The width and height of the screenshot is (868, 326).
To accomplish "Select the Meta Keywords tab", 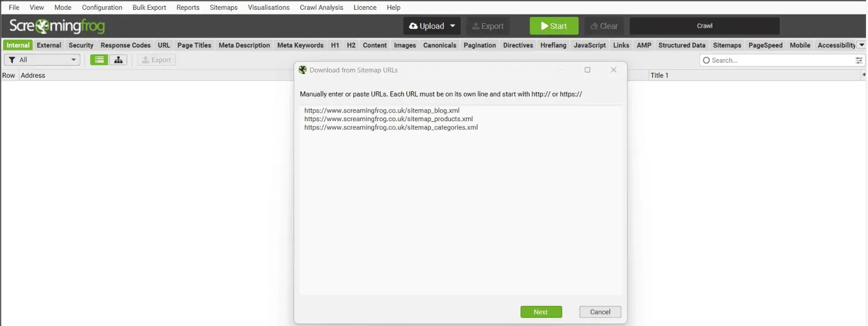I will (x=300, y=45).
